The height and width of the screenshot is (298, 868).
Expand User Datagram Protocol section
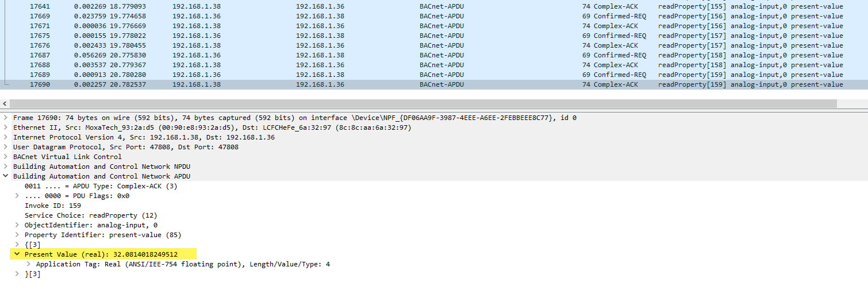point(6,147)
